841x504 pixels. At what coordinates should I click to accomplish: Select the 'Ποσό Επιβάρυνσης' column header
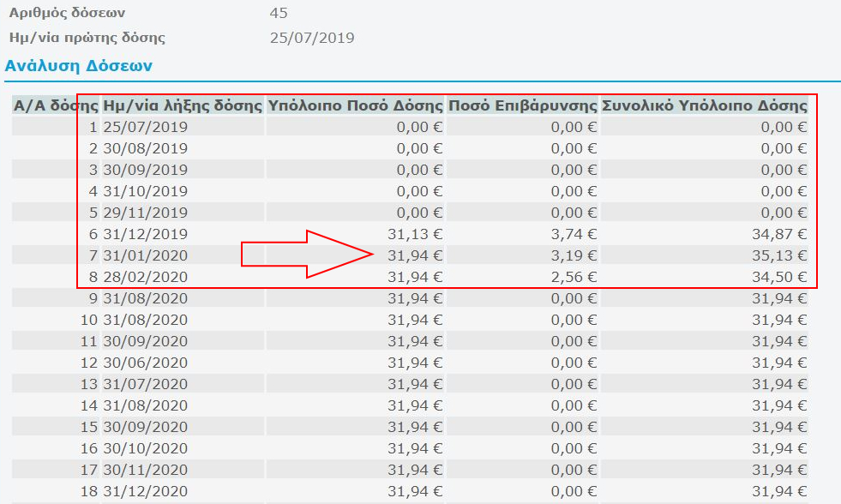tap(522, 106)
